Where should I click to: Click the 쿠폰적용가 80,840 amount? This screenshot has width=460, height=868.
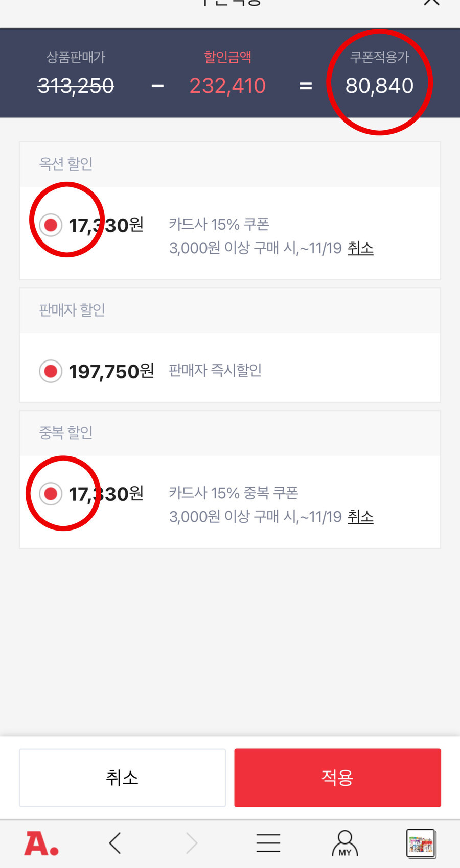pyautogui.click(x=379, y=86)
